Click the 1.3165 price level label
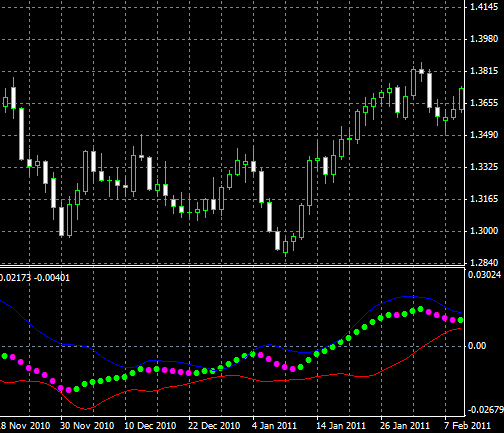504x433 pixels. [x=484, y=199]
